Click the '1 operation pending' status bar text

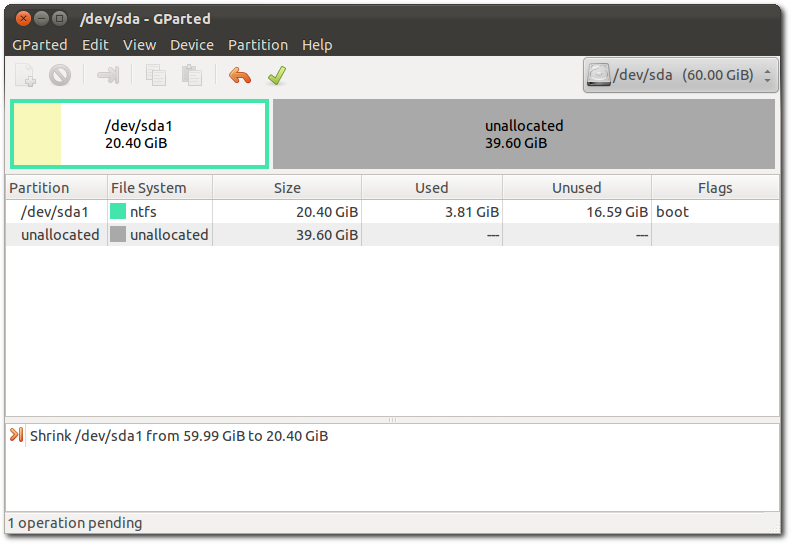point(75,523)
